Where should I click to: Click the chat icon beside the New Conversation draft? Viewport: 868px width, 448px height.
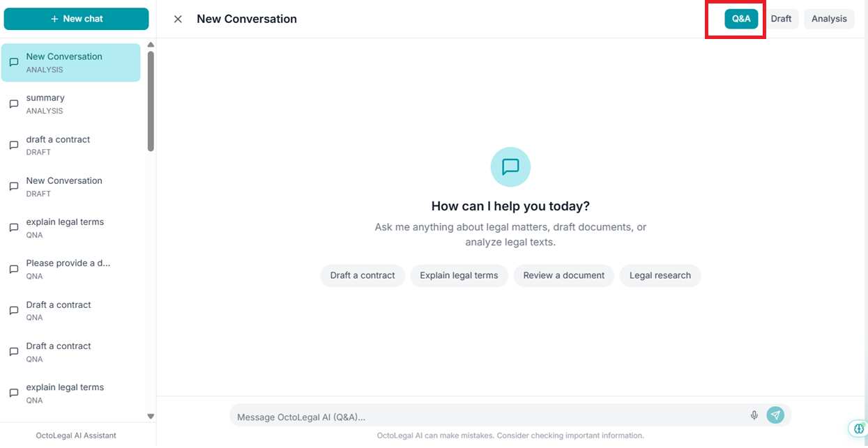click(x=13, y=186)
